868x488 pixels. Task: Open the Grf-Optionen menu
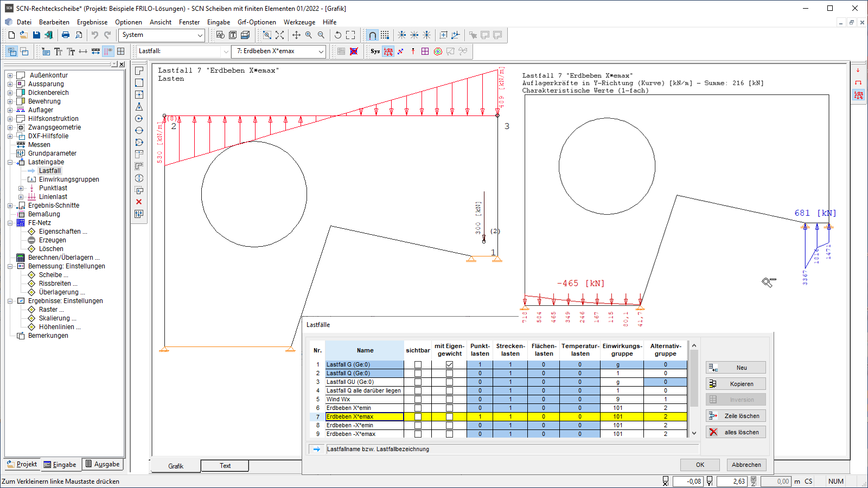click(257, 22)
